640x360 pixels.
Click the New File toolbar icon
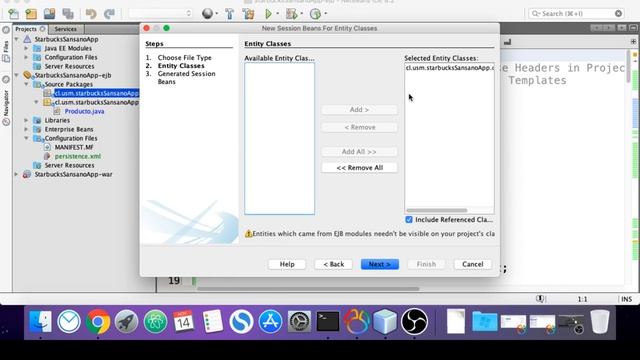coord(13,14)
